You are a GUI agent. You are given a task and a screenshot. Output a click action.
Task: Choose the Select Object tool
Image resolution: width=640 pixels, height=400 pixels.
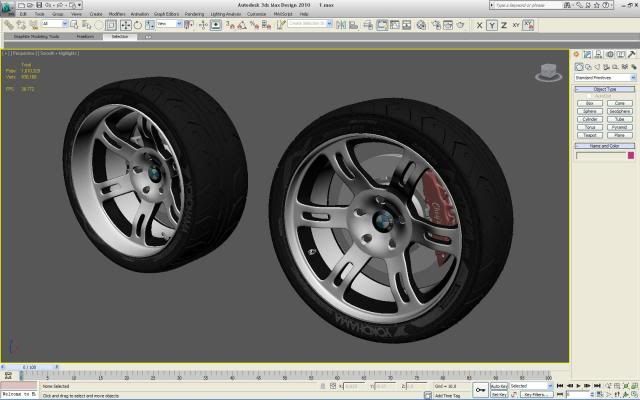pos(74,25)
